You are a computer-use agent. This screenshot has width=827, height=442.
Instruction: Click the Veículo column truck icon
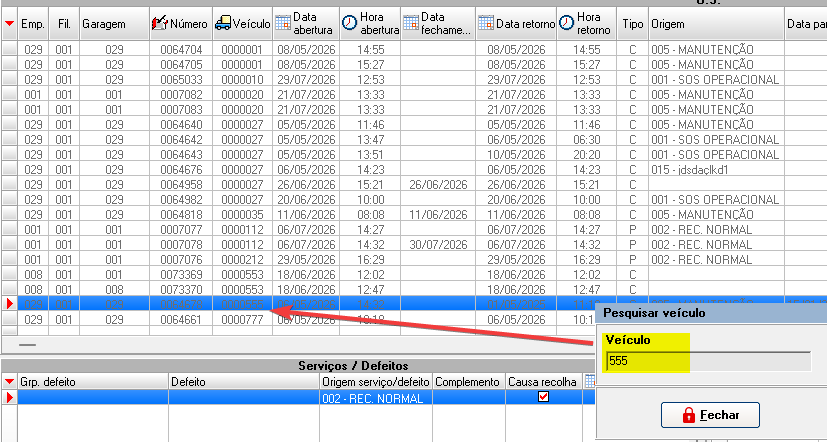(x=223, y=24)
